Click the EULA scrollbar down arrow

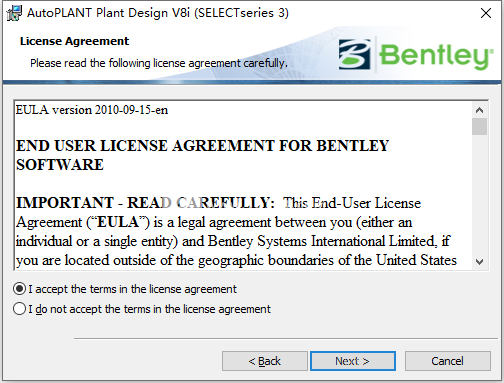click(479, 261)
